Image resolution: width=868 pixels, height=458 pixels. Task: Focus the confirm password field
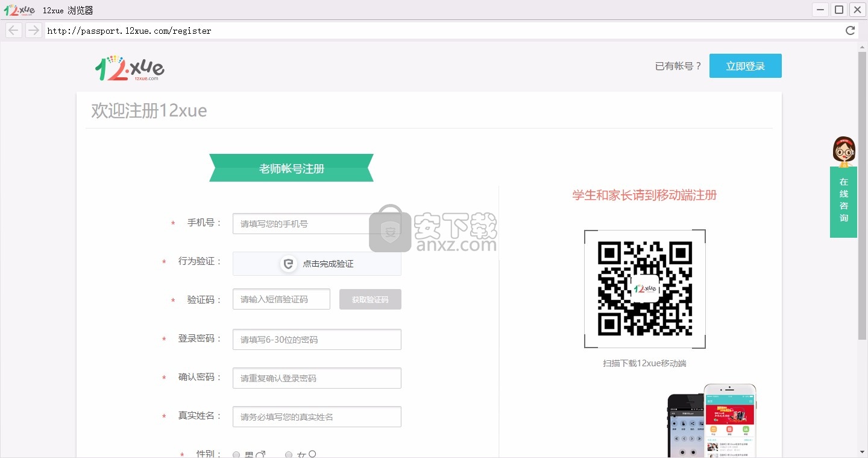(x=317, y=378)
